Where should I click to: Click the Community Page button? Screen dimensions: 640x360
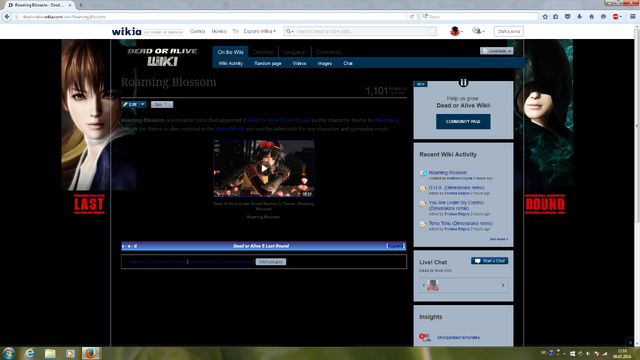click(x=463, y=122)
